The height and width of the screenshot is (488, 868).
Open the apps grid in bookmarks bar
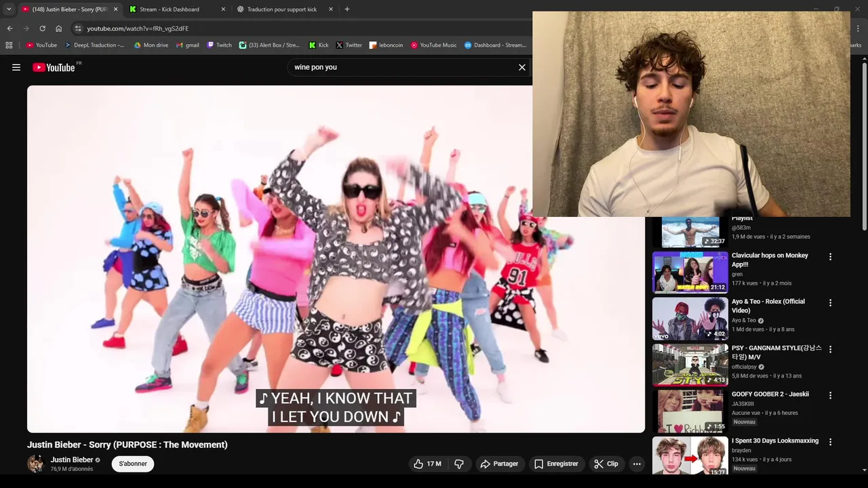(9, 45)
